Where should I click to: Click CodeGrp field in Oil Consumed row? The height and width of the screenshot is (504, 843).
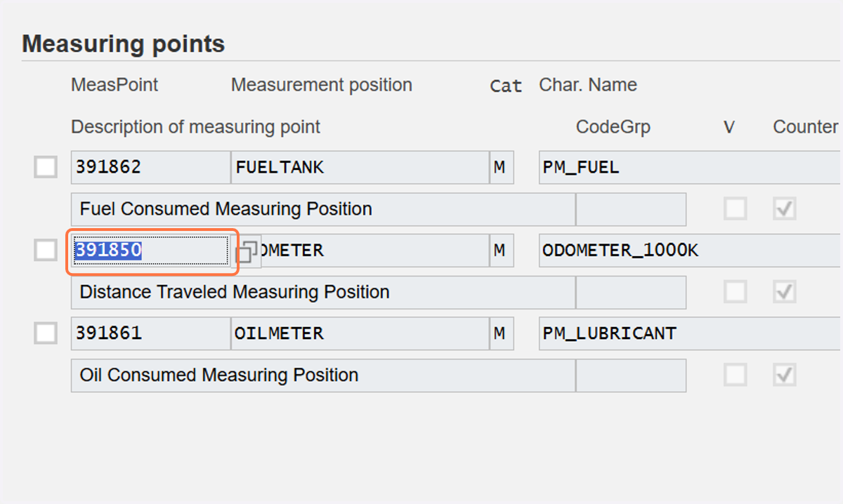[631, 375]
